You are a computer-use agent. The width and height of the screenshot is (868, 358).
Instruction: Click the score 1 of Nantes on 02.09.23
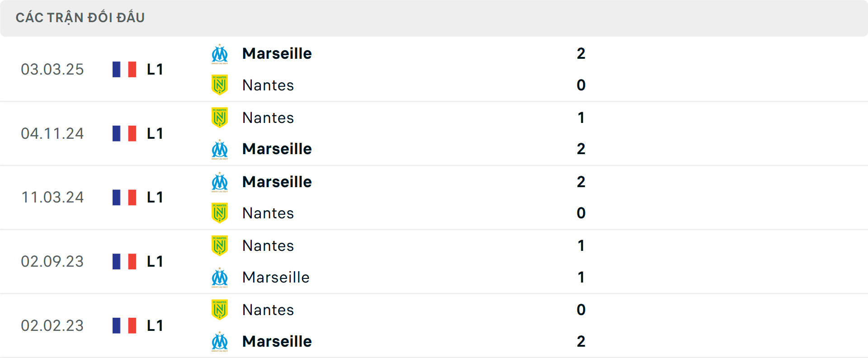[581, 246]
